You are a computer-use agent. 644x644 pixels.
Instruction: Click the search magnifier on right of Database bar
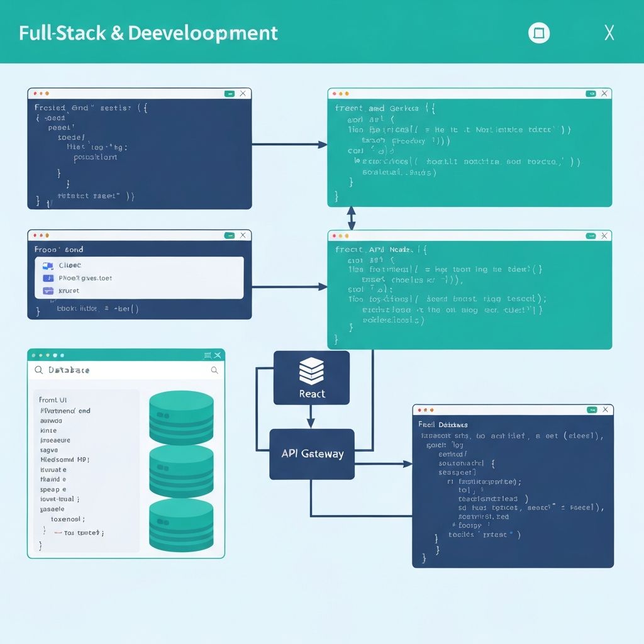(x=216, y=370)
